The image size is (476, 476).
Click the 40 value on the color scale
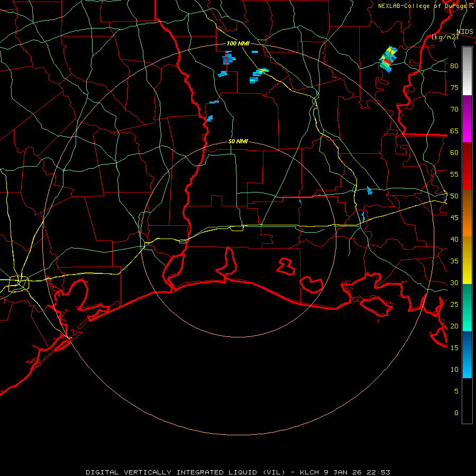coord(454,240)
